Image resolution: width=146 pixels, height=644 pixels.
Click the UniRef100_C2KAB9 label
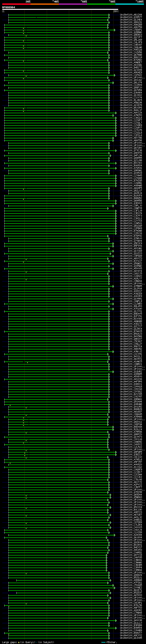(x=131, y=630)
